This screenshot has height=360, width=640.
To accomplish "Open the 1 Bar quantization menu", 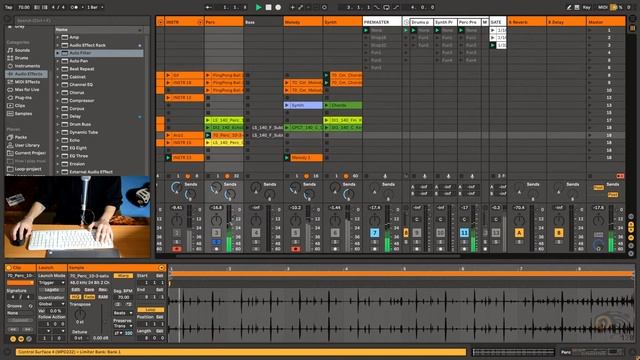I will coord(96,7).
